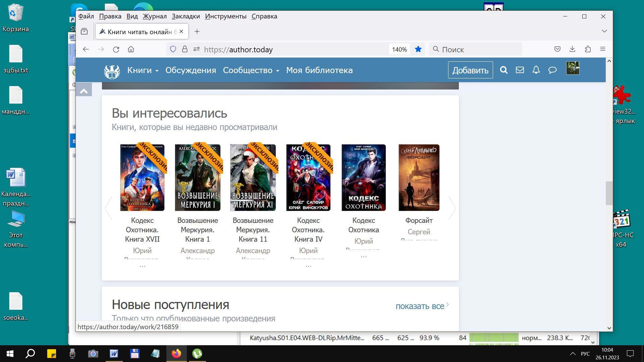Open the Закладки menu

coord(185,16)
